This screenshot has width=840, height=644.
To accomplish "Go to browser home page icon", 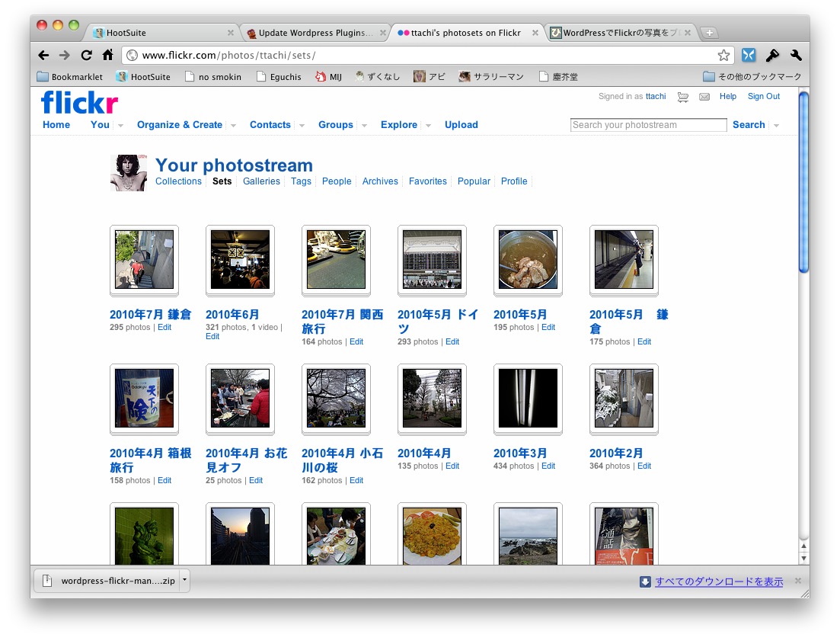I will click(x=107, y=56).
